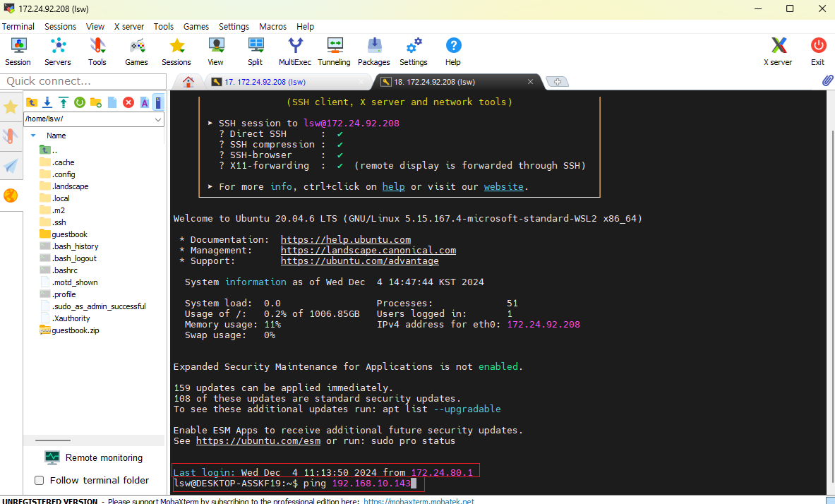Toggle the Follow terminal folder checkbox
The width and height of the screenshot is (835, 504).
pyautogui.click(x=40, y=481)
